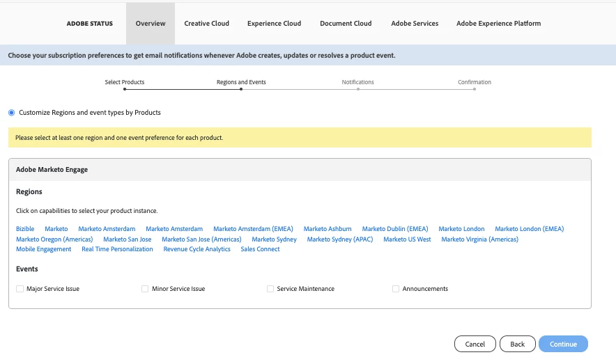616x364 pixels.
Task: Select the Sales Connect link
Action: (x=260, y=249)
